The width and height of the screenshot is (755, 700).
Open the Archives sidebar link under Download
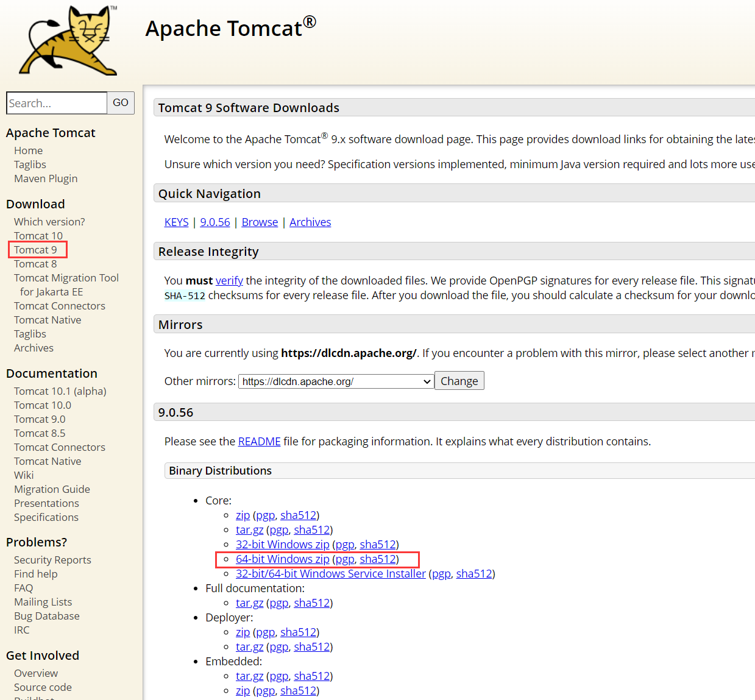[x=34, y=348]
